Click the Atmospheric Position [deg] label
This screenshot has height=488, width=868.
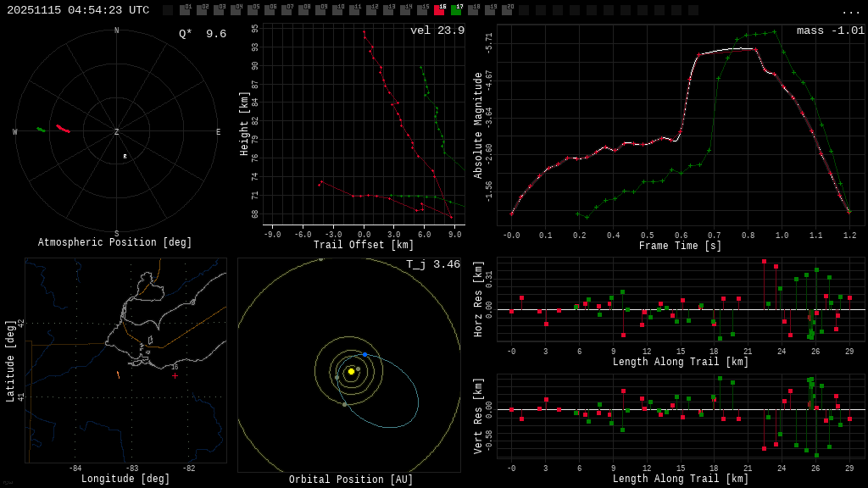114,242
